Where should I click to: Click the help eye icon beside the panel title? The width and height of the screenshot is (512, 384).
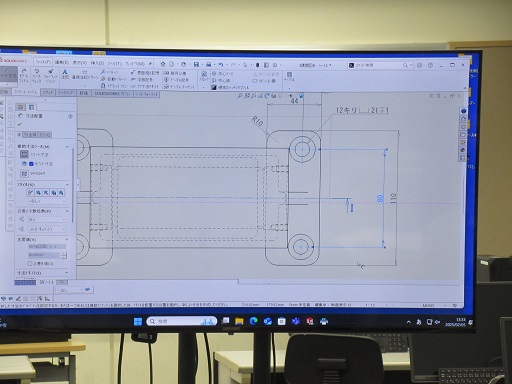[x=70, y=116]
